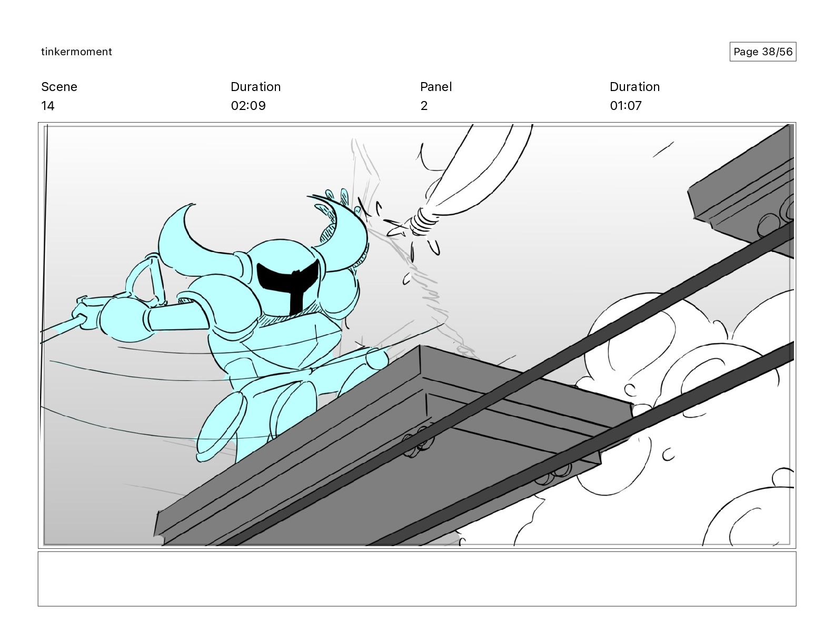
Task: Click the Panel label
Action: 436,87
